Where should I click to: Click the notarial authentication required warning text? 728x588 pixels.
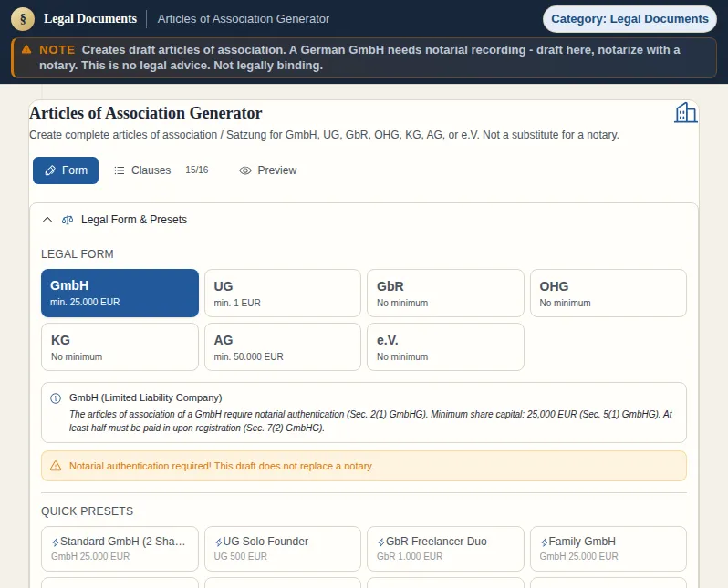(222, 466)
